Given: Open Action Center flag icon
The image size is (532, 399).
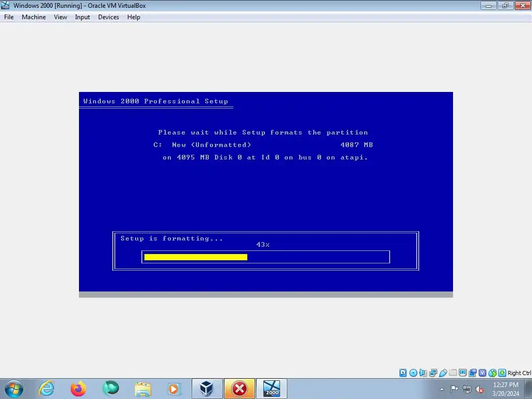Looking at the screenshot, I should coord(454,389).
